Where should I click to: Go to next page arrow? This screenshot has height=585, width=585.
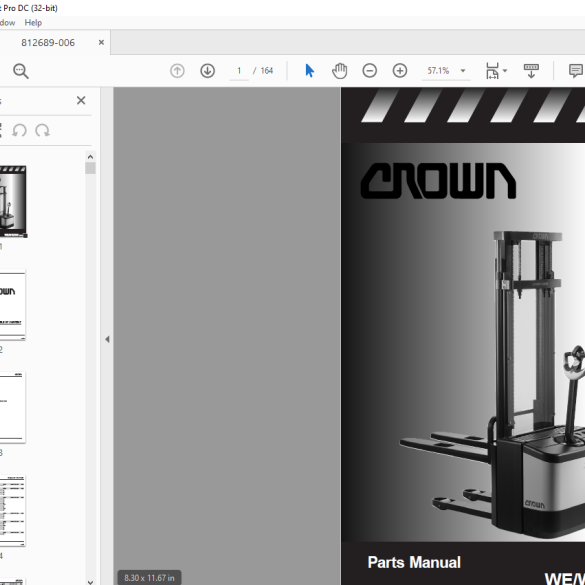pyautogui.click(x=207, y=71)
